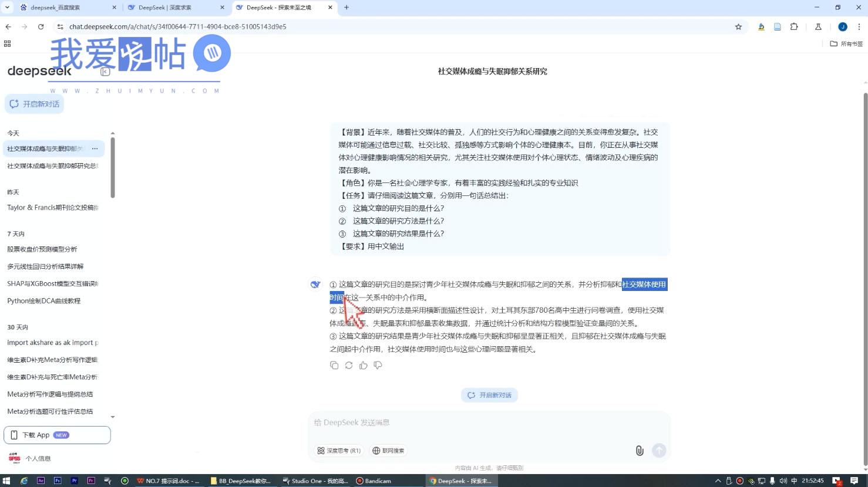The width and height of the screenshot is (868, 487).
Task: Open a new browser tab
Action: click(x=346, y=8)
